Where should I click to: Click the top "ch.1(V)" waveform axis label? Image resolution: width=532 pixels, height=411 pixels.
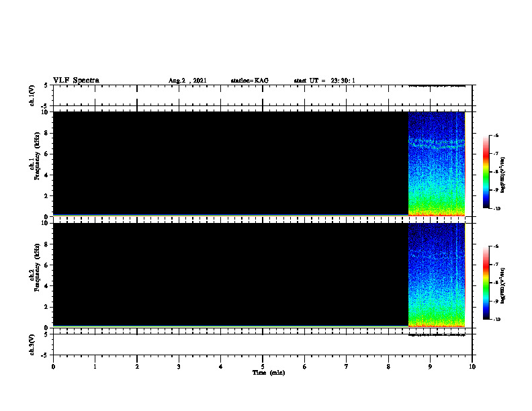tap(32, 95)
